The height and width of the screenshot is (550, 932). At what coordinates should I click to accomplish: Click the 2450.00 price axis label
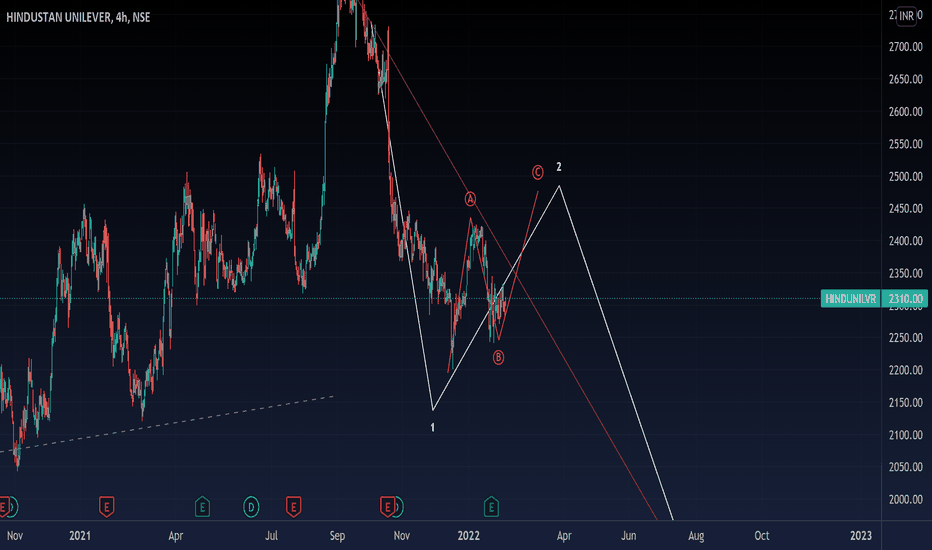pos(905,209)
